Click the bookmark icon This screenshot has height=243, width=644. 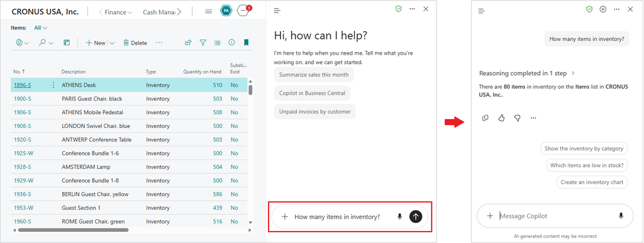pos(246,43)
